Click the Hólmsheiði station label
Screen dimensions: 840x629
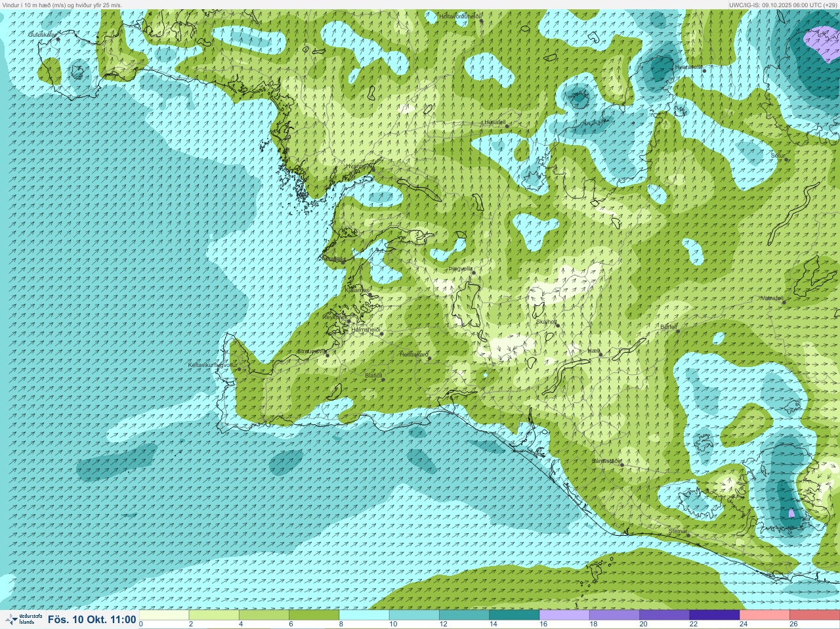tap(366, 330)
